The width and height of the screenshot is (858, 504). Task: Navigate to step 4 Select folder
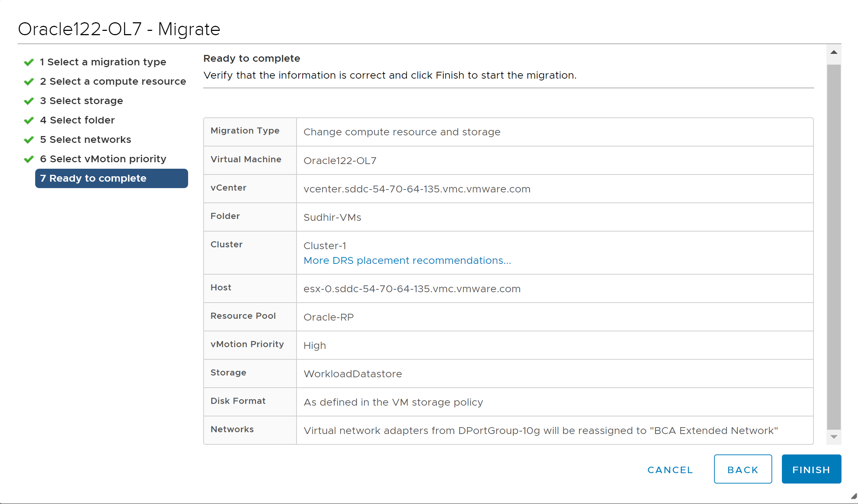coord(78,120)
